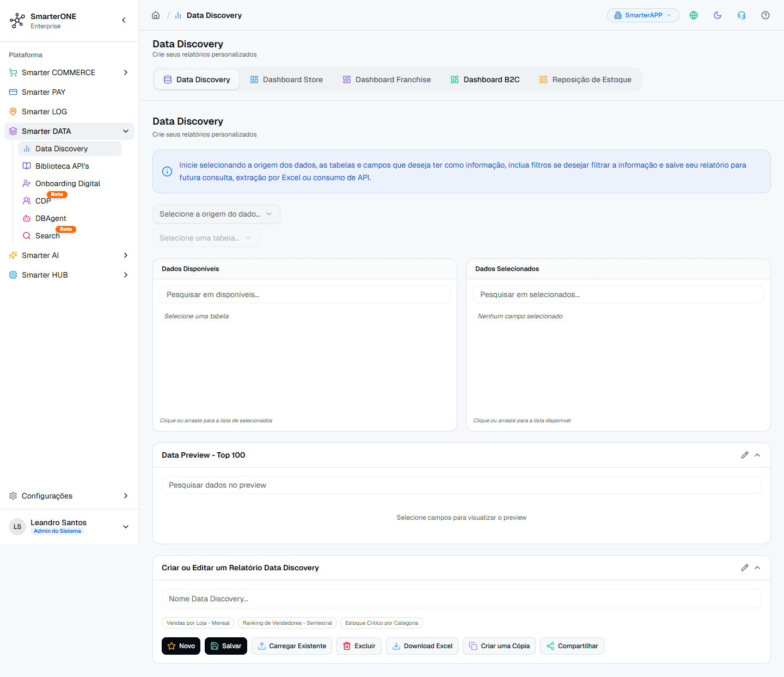The height and width of the screenshot is (677, 784).
Task: Click the Download Excel button
Action: coord(422,646)
